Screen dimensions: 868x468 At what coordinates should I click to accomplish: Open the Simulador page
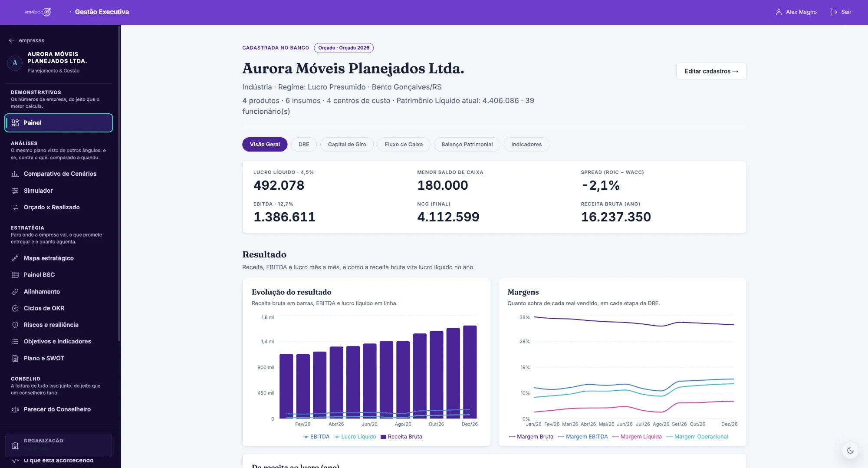(59, 191)
